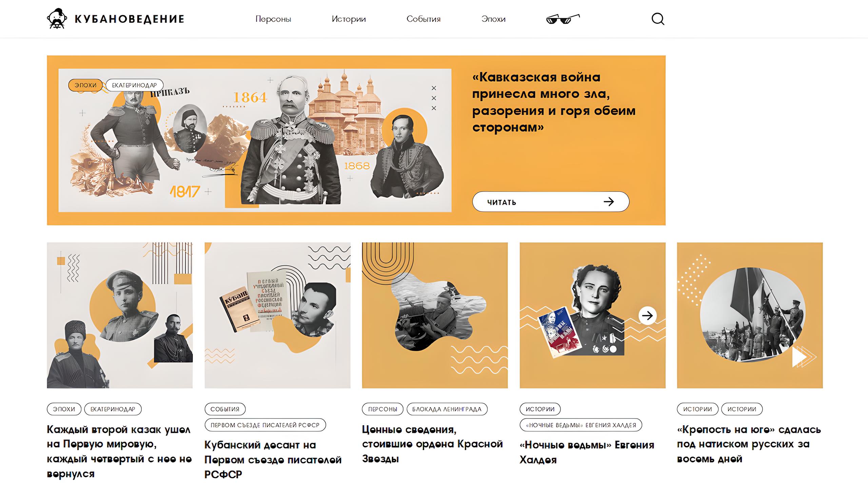Open the Ценные сведения article image
Viewport: 868px width, 488px height.
(435, 315)
